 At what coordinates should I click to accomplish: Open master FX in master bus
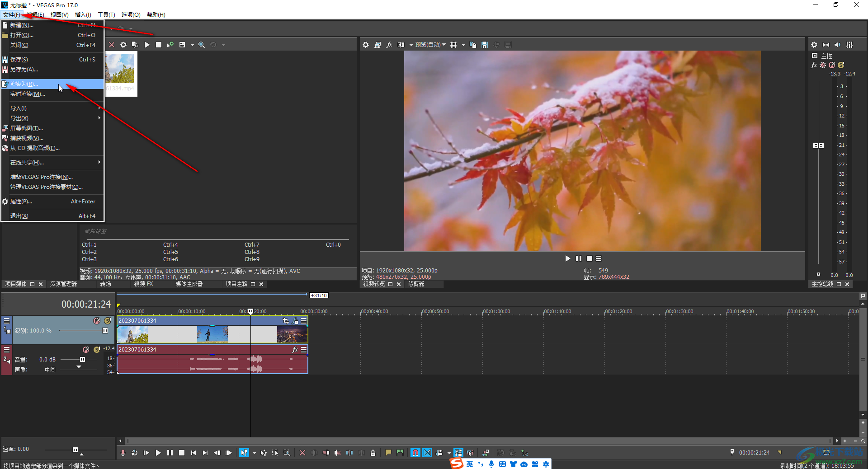pyautogui.click(x=814, y=65)
